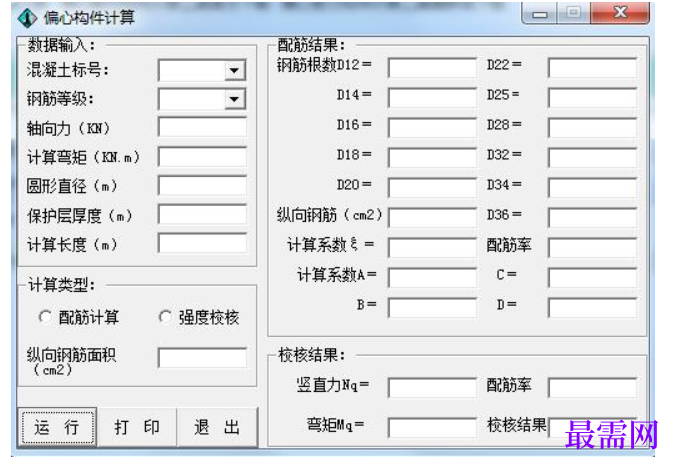Click the D14 result field

coord(433,98)
